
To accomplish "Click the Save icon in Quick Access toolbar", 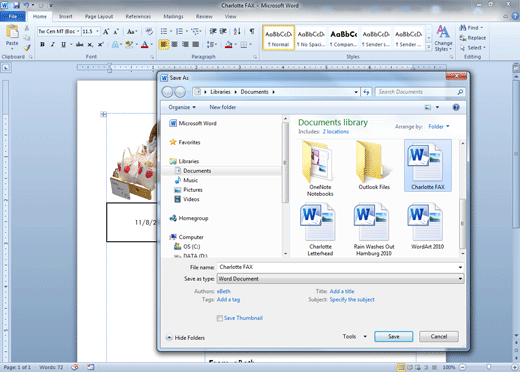I will pos(16,5).
